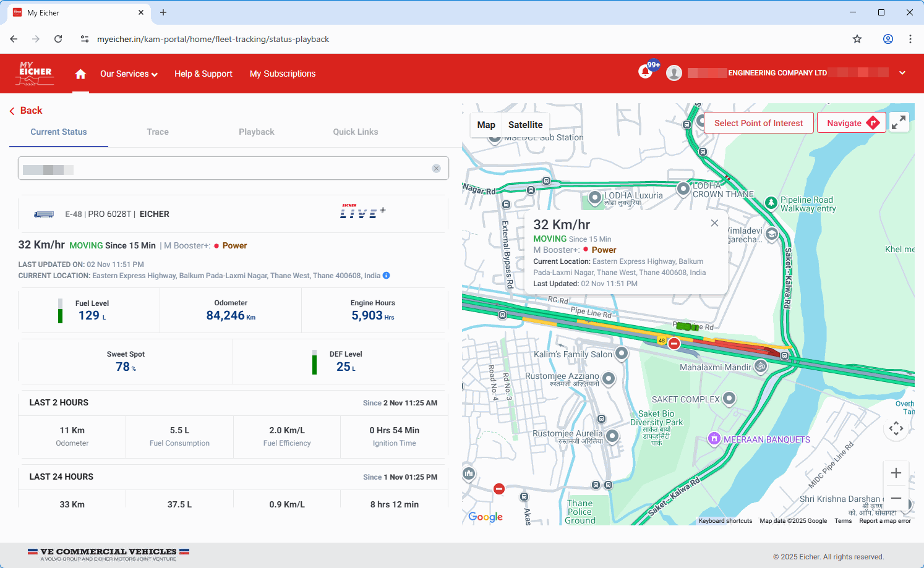Open the browser menu three dots
Screen dimensions: 924x568
pyautogui.click(x=910, y=39)
